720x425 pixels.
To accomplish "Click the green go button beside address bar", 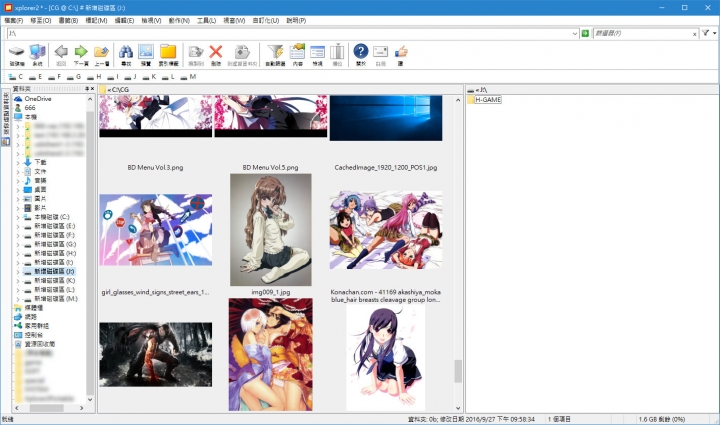I will click(x=585, y=33).
